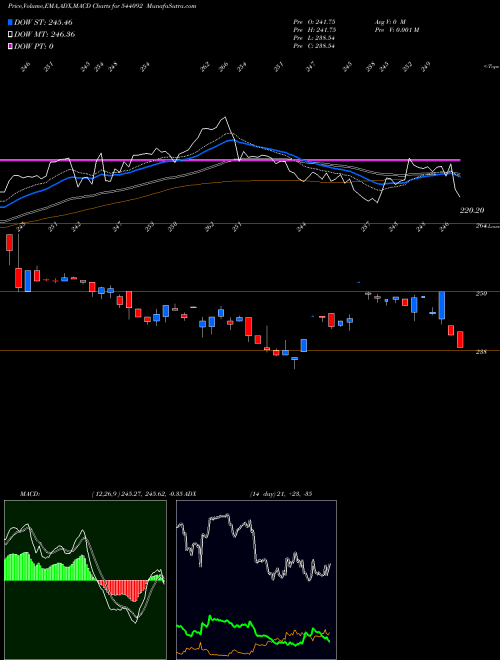The image size is (500, 660).
Task: Click the 'Pre O: 241.75' open value
Action: pyautogui.click(x=314, y=22)
